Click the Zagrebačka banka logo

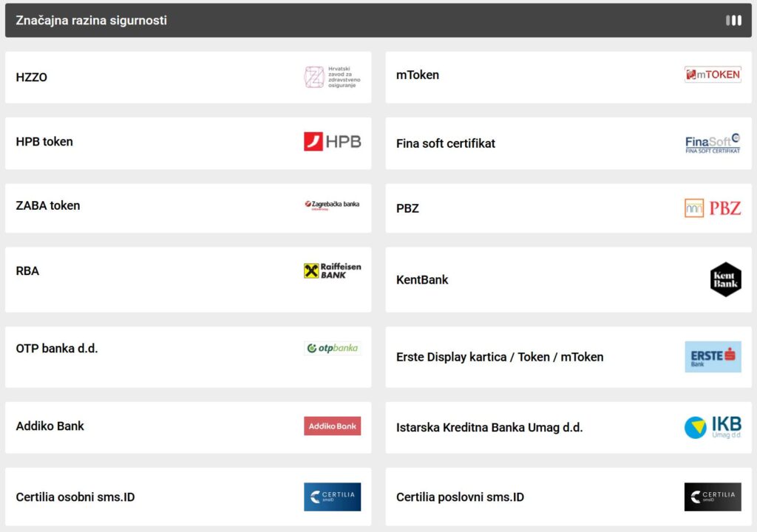click(x=332, y=205)
